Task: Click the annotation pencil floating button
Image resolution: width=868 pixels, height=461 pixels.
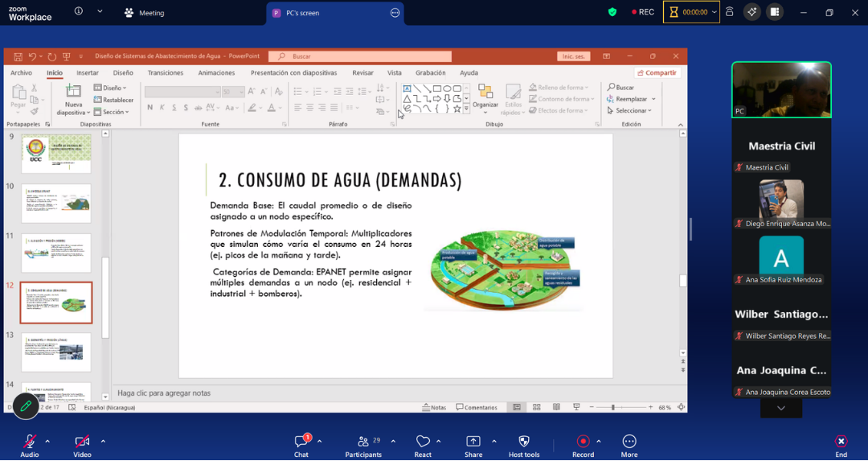Action: tap(26, 406)
